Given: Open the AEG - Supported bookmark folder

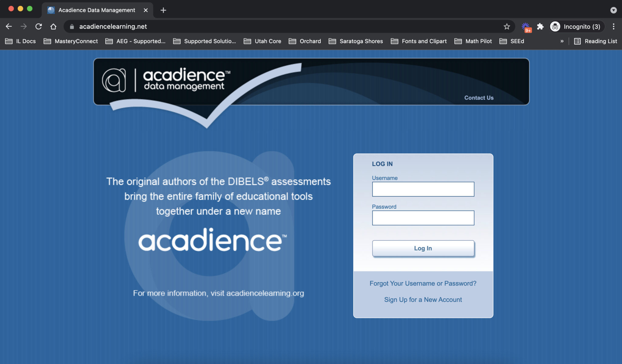Looking at the screenshot, I should (135, 41).
